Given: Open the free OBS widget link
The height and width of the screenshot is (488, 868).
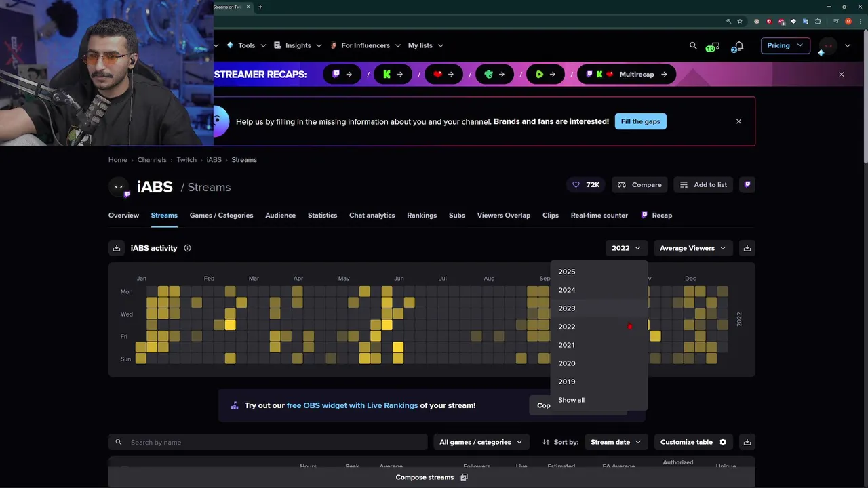Looking at the screenshot, I should (352, 405).
